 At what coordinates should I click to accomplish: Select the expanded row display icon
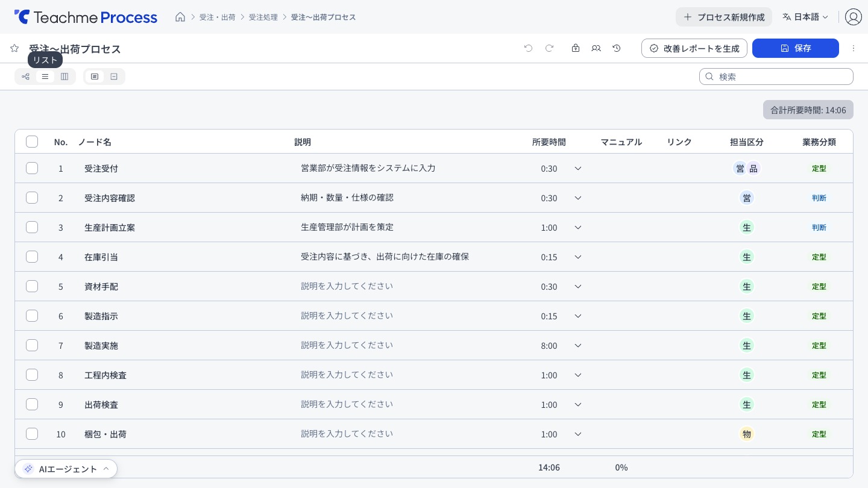95,77
